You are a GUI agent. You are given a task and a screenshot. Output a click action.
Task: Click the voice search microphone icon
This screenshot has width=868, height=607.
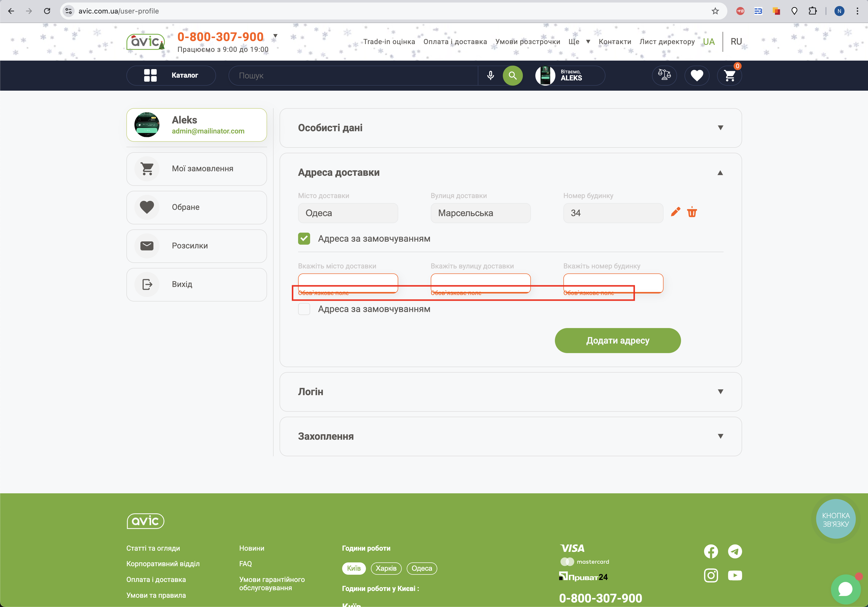(x=490, y=75)
